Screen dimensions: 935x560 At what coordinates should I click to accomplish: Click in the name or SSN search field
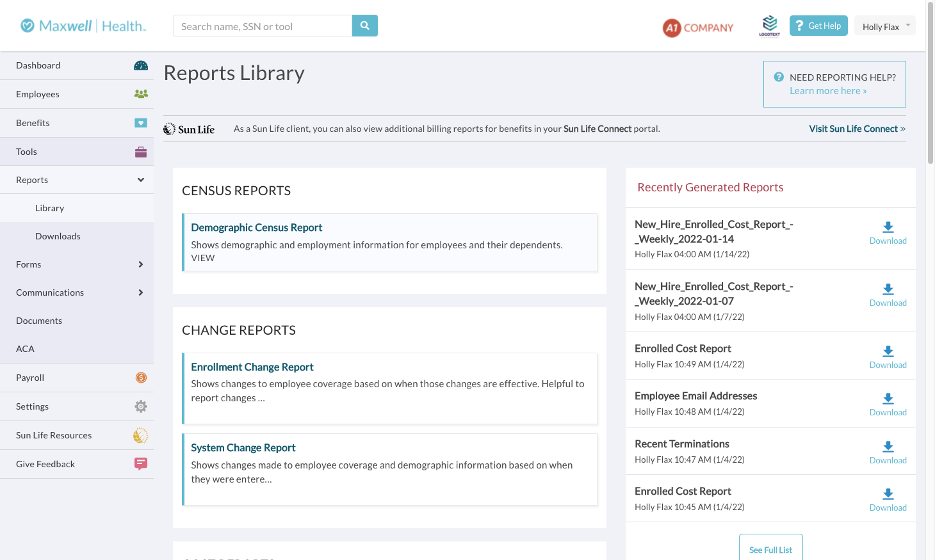coord(263,26)
